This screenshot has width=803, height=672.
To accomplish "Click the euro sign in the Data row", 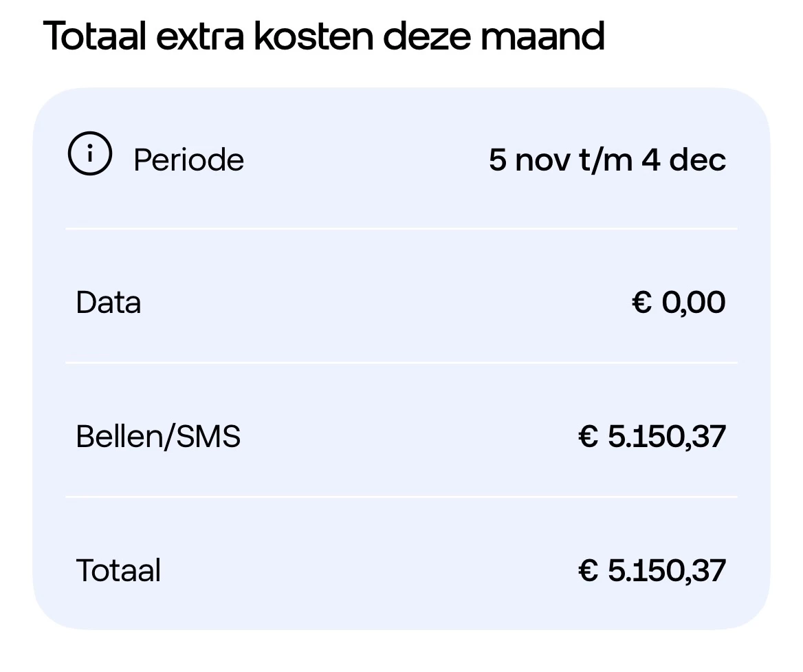I will [x=641, y=303].
